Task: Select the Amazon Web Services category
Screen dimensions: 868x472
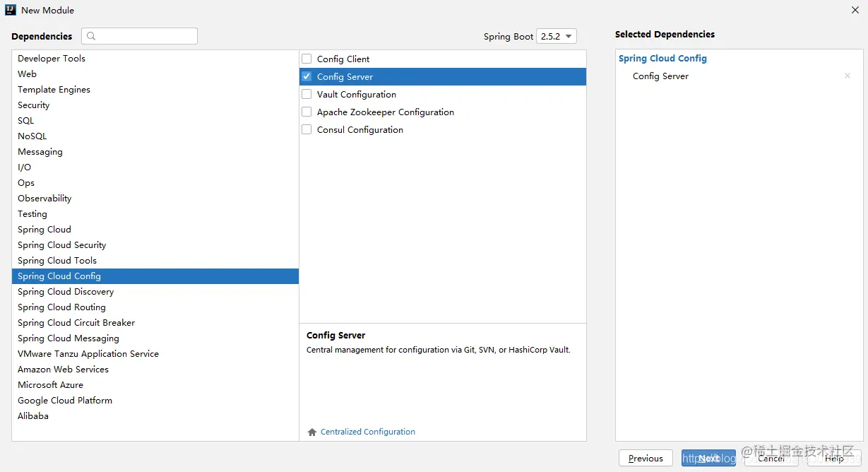Action: point(155,370)
